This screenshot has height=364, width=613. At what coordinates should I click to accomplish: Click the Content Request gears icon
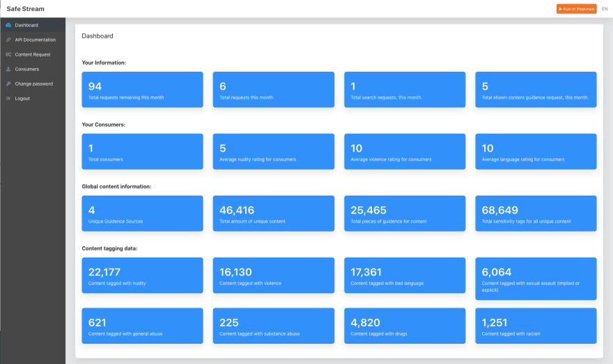[x=8, y=54]
